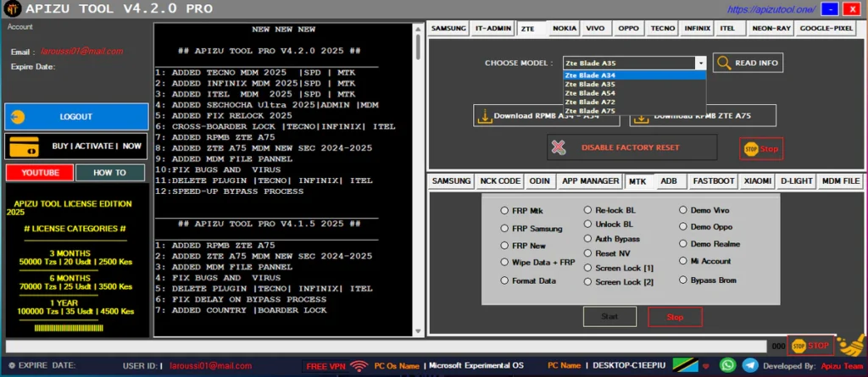Click the download icon on RPMB ZTE A75 button
The width and height of the screenshot is (868, 377).
pyautogui.click(x=641, y=118)
